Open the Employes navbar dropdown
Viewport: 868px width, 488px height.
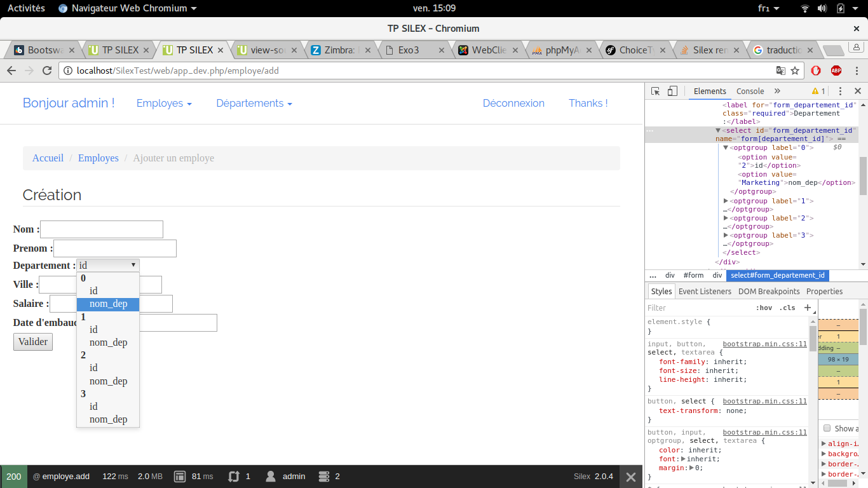coord(164,103)
